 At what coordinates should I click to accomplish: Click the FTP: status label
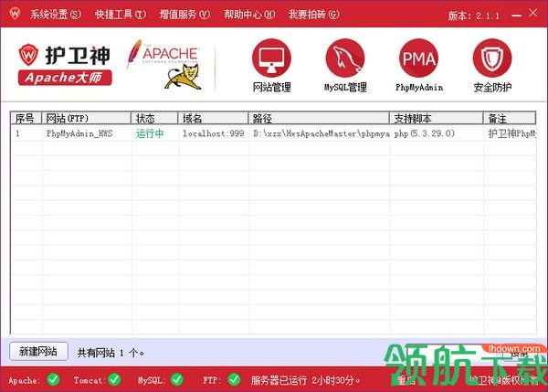(212, 380)
